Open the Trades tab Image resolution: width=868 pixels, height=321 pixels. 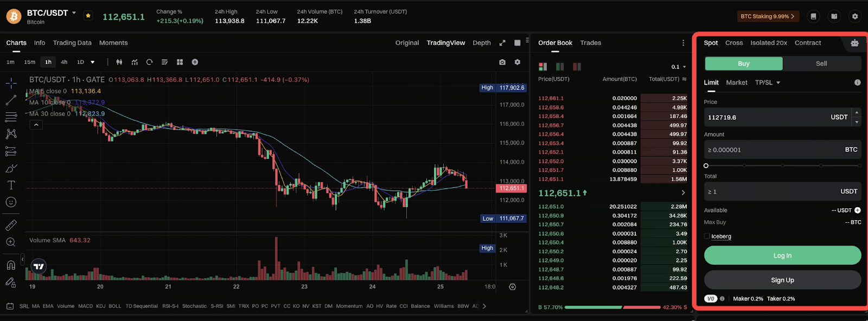tap(591, 43)
